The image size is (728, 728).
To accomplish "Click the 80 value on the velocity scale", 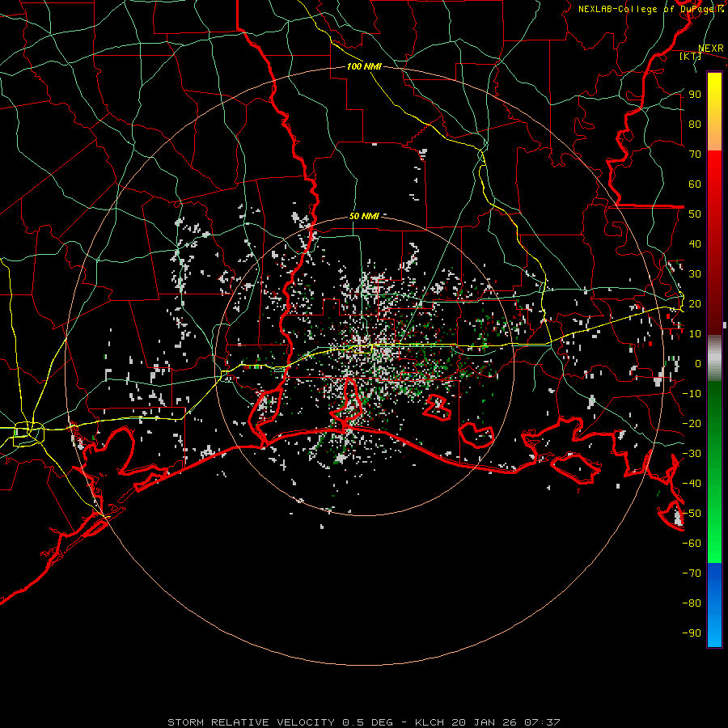I will point(695,125).
